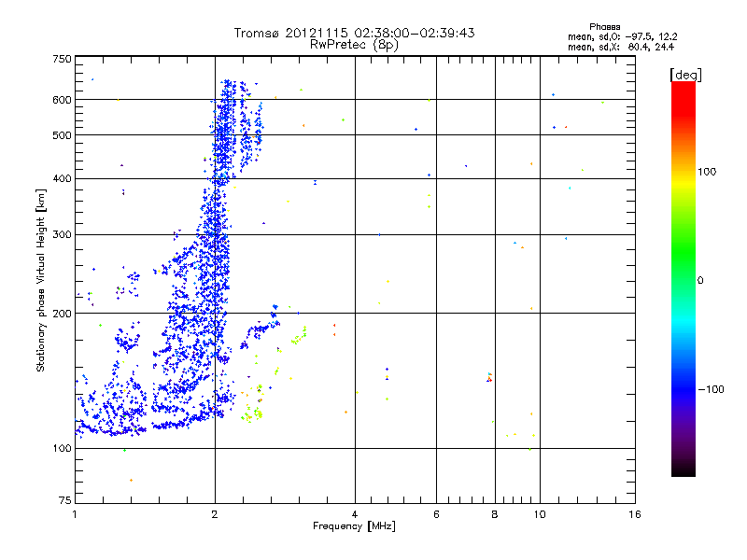Image resolution: width=747 pixels, height=560 pixels.
Task: Click the plot title 'Tromsø 20121115 02:38:00-02:39:43'
Action: [x=354, y=33]
